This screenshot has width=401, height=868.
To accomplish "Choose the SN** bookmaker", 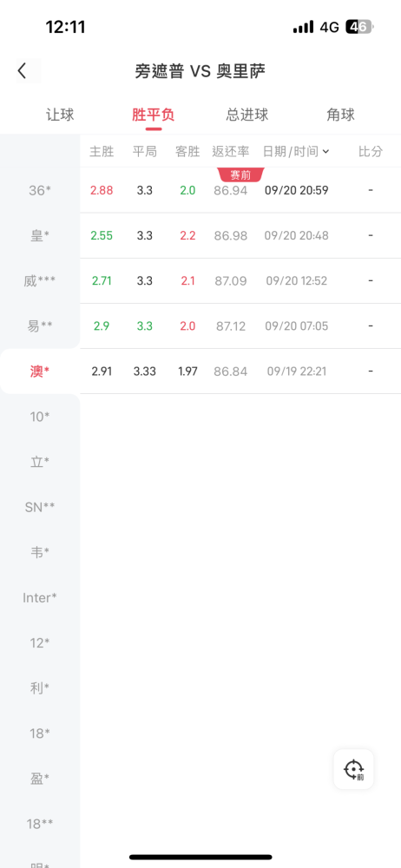I will [x=40, y=507].
